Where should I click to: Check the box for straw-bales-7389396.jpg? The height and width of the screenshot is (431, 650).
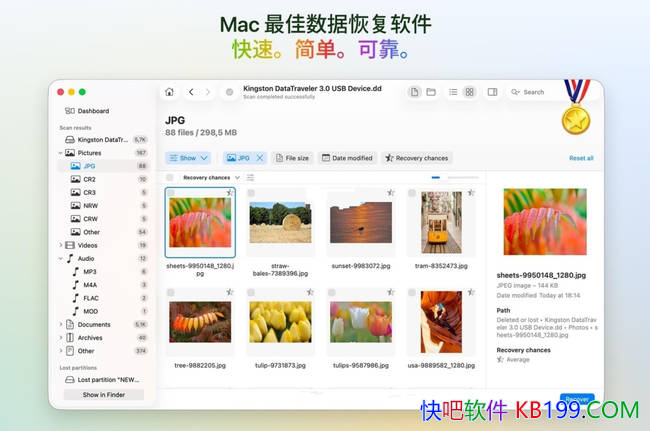(x=252, y=193)
